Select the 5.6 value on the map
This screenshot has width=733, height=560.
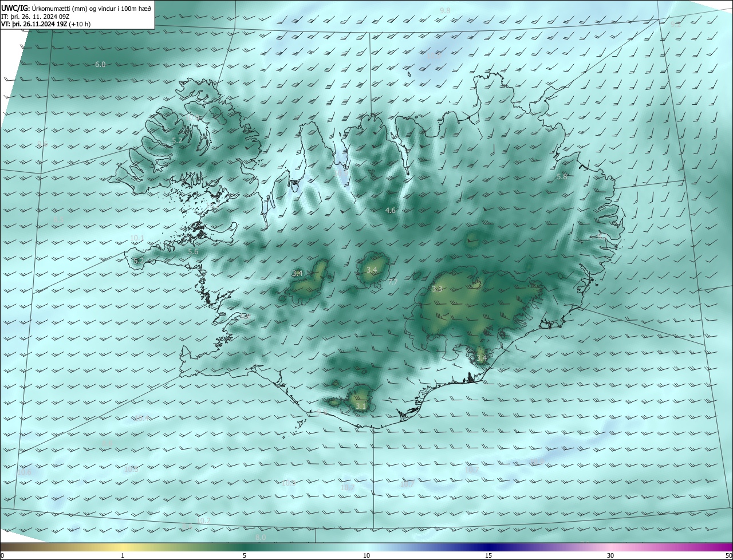193,252
